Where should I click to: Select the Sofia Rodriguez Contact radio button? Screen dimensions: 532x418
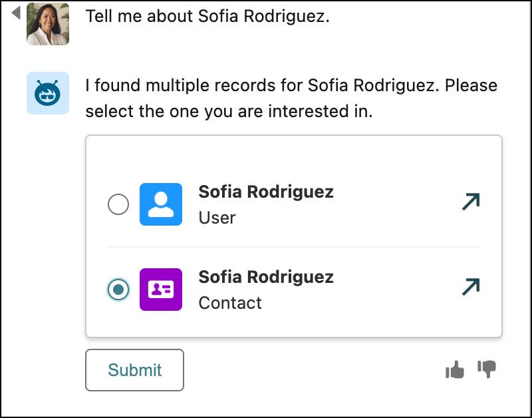[x=118, y=290]
